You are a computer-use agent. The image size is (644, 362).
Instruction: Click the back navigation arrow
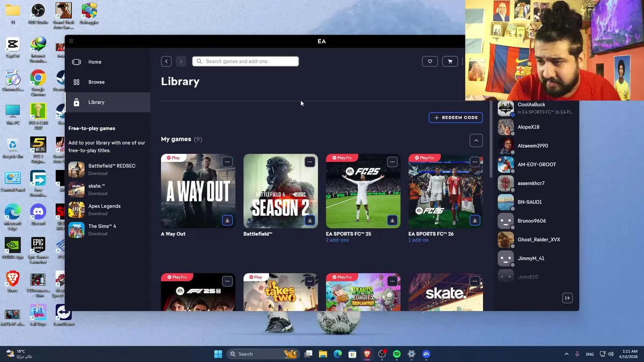click(166, 61)
